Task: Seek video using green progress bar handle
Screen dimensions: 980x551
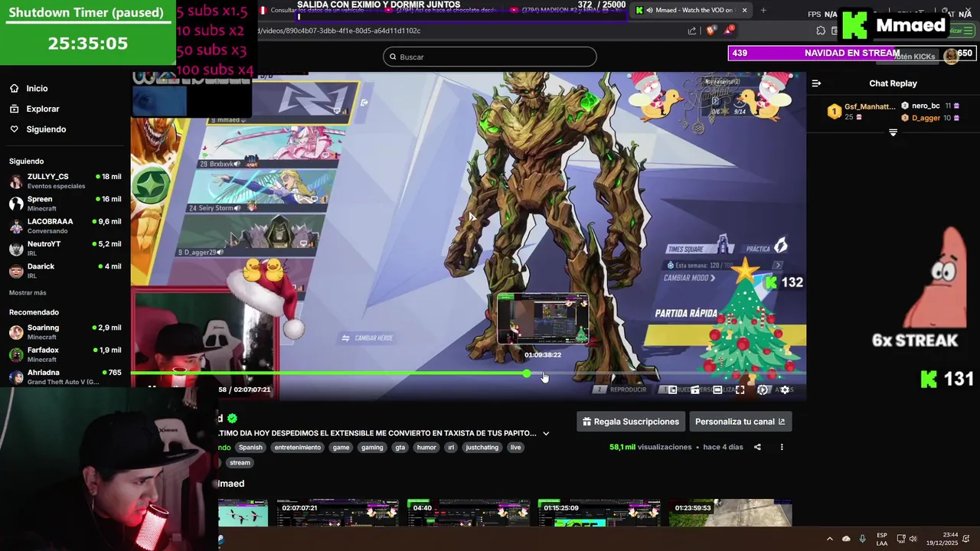Action: pyautogui.click(x=526, y=373)
